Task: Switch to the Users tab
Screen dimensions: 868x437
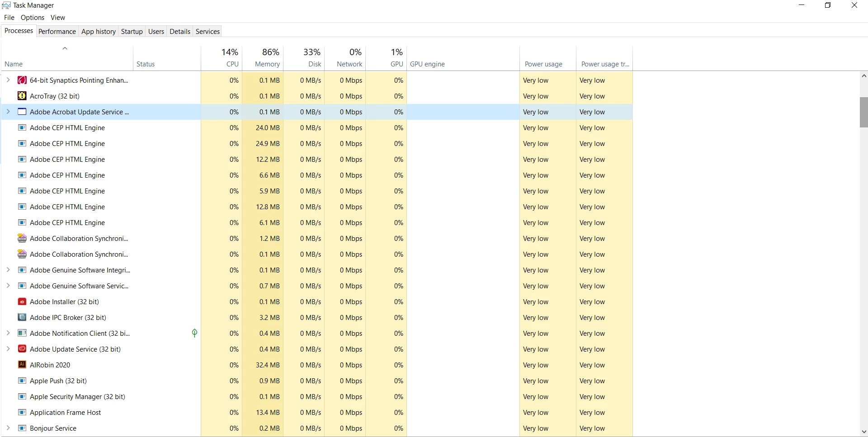Action: pos(156,32)
